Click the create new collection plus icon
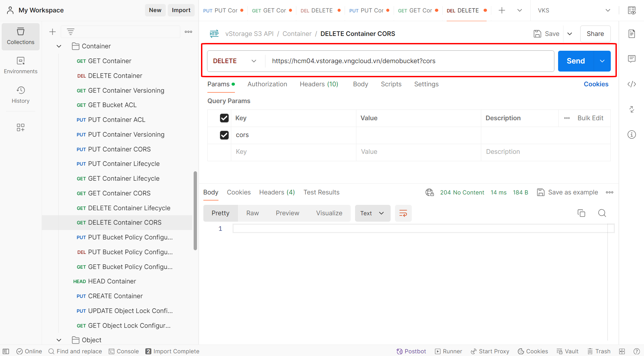This screenshot has width=644, height=356. tap(52, 32)
